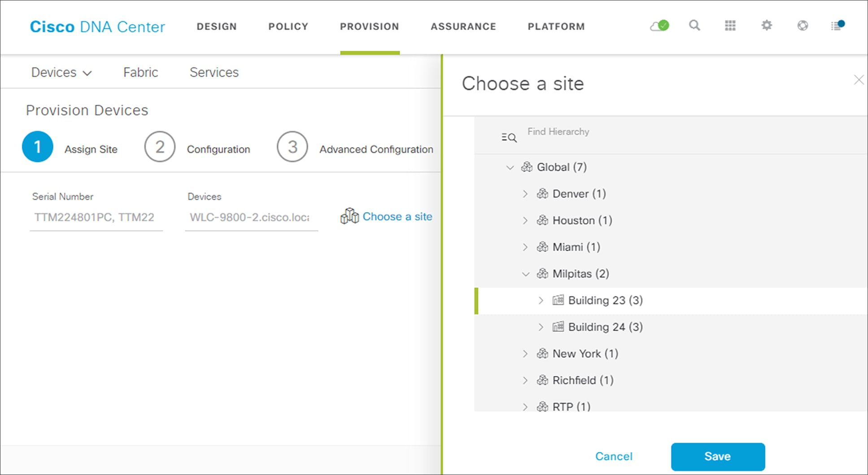Click the Devices name field
The width and height of the screenshot is (868, 475).
tap(252, 218)
